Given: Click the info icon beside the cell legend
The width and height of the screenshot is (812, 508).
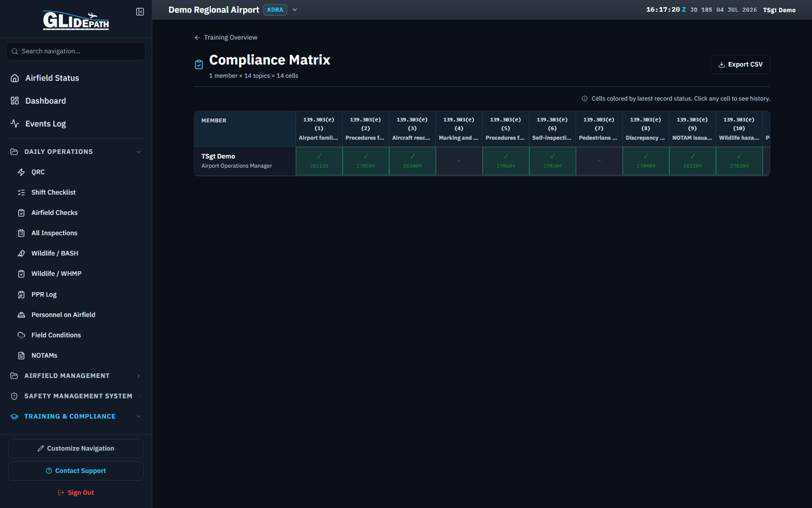Looking at the screenshot, I should (585, 99).
